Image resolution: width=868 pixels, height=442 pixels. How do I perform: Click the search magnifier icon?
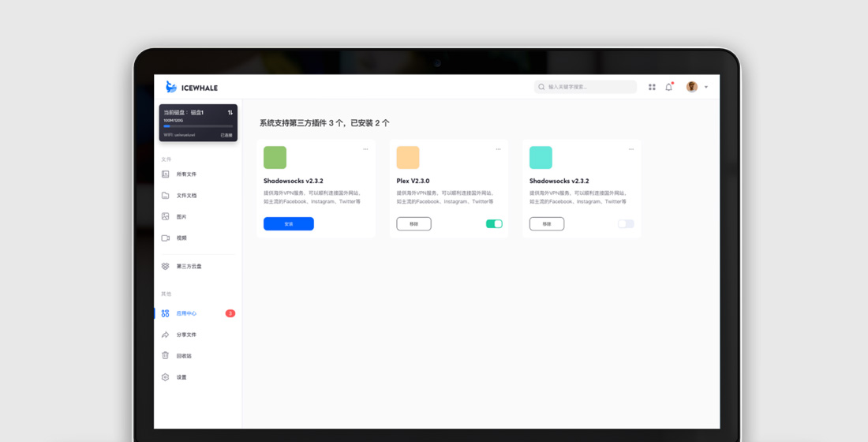(541, 87)
